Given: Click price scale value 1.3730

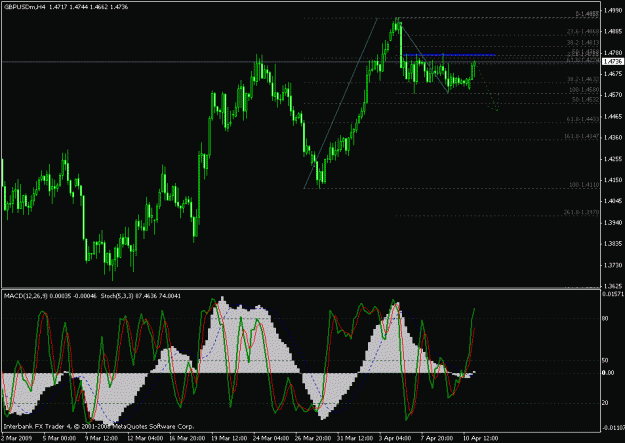Looking at the screenshot, I should point(613,265).
